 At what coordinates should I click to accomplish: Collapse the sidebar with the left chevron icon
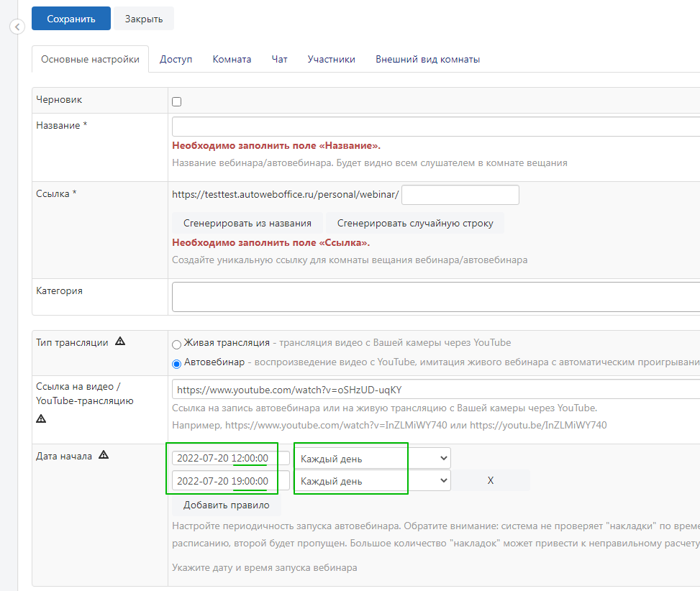17,27
